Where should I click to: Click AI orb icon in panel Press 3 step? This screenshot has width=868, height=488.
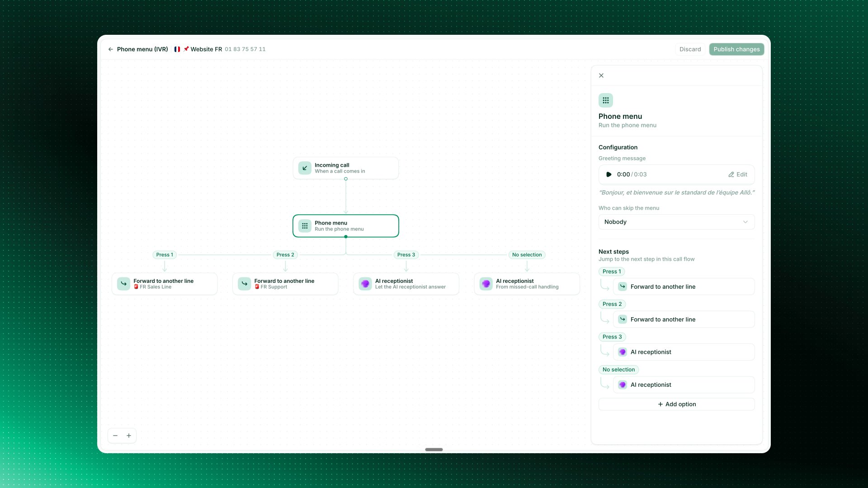tap(623, 352)
